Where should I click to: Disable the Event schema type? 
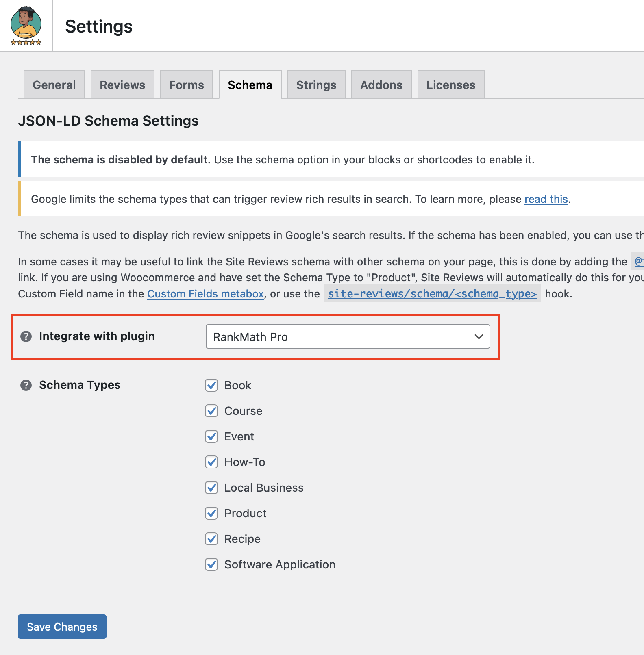click(x=211, y=436)
